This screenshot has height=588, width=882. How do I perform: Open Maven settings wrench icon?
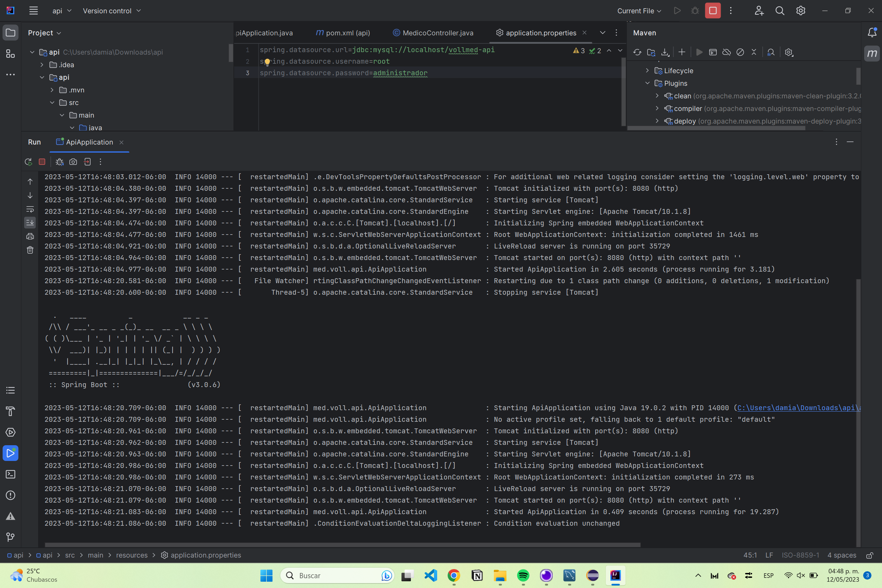pos(789,52)
